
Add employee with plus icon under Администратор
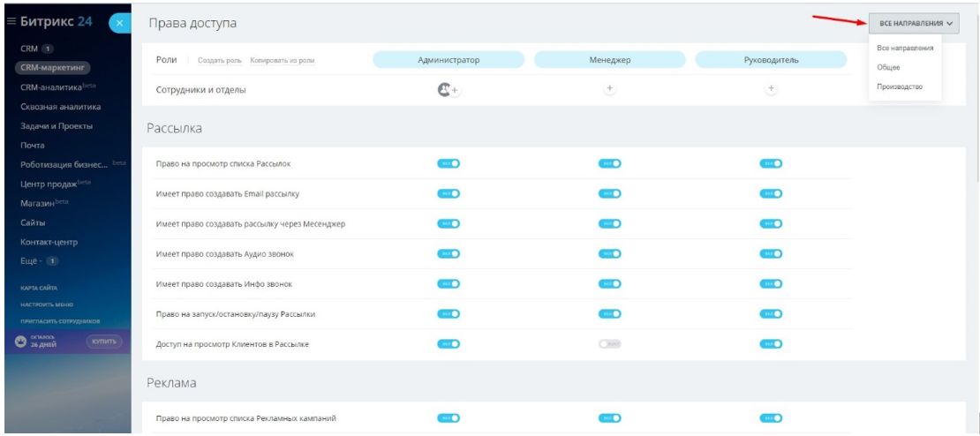pyautogui.click(x=455, y=91)
